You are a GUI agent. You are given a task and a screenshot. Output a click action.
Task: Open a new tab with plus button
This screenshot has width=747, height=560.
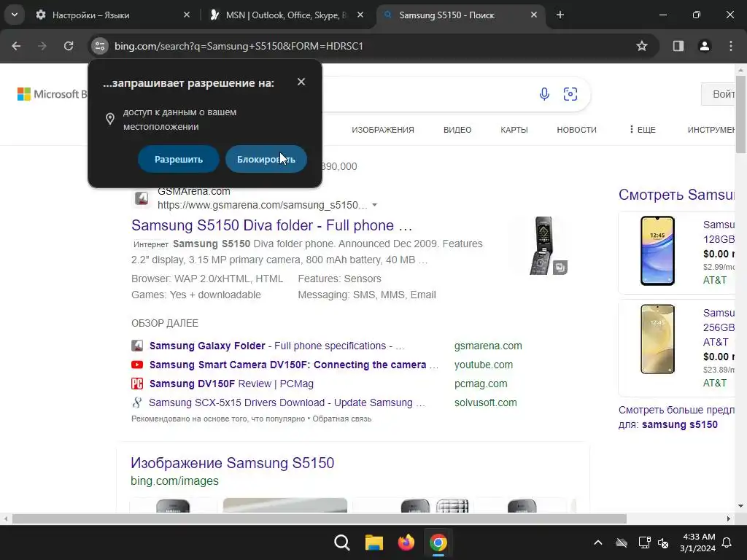560,15
